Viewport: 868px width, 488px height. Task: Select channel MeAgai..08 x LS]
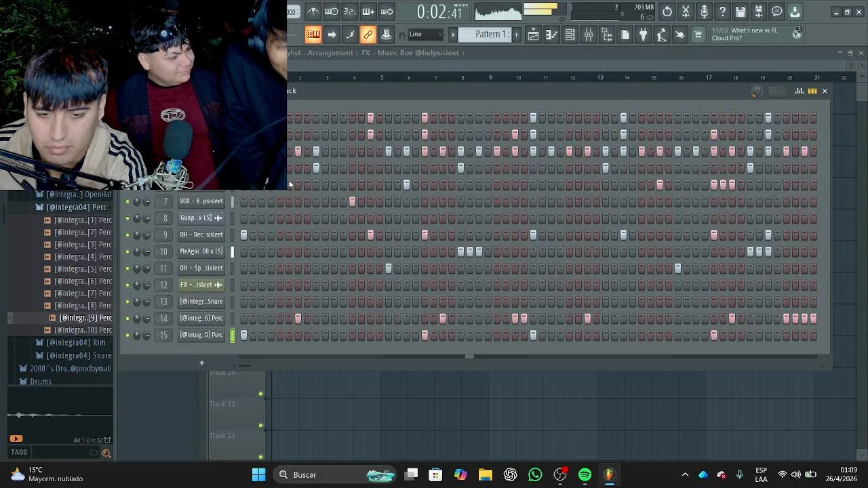[201, 251]
